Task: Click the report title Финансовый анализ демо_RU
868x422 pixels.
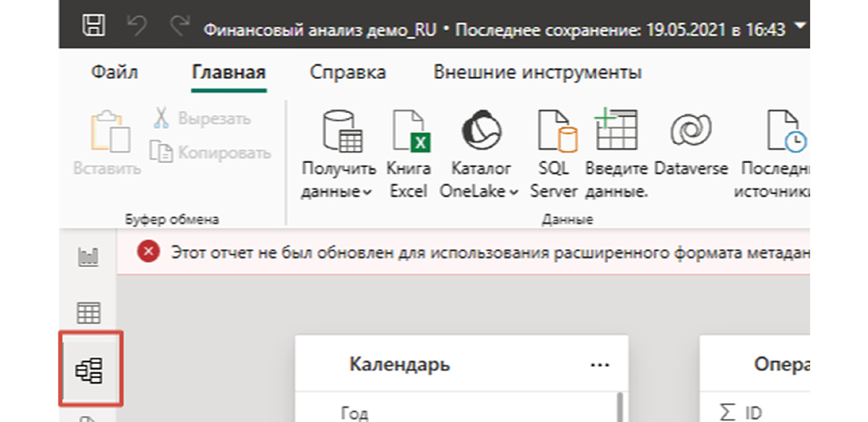Action: 320,30
